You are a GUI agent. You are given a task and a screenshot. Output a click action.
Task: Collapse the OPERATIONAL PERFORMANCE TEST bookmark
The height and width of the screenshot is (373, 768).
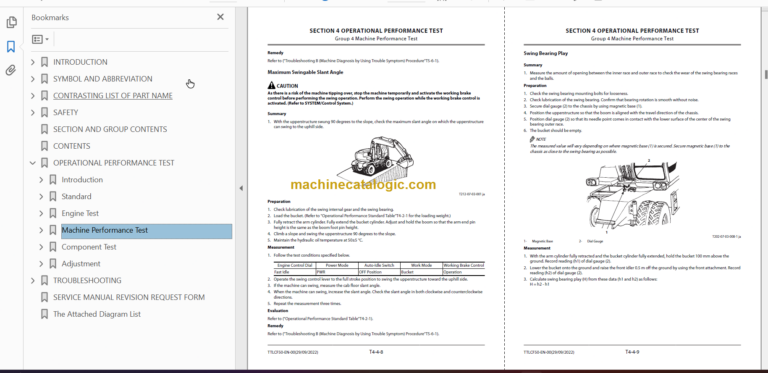click(x=33, y=163)
